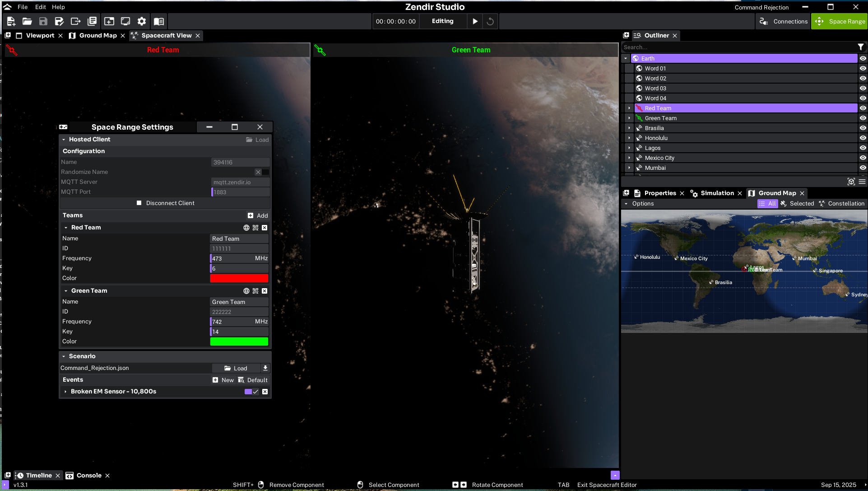The height and width of the screenshot is (491, 868).
Task: Open the Help menu
Action: coord(58,7)
